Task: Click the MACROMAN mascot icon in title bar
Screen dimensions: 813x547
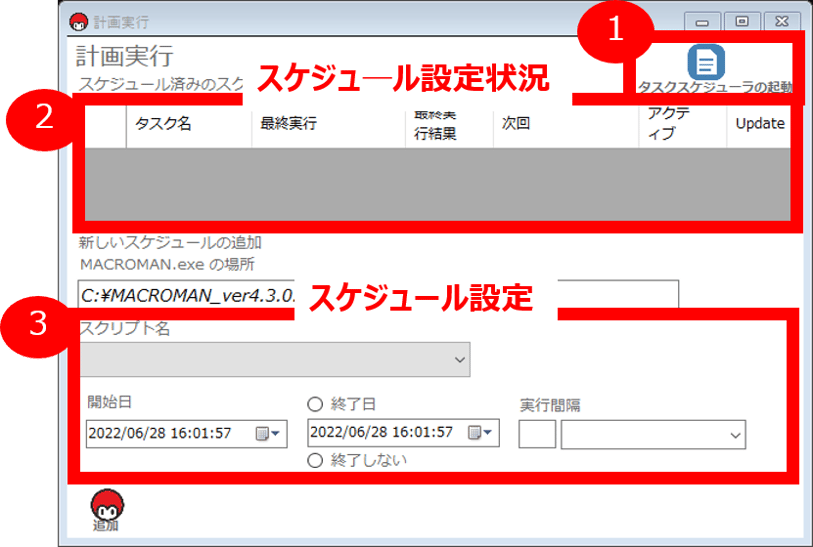Action: pyautogui.click(x=78, y=22)
